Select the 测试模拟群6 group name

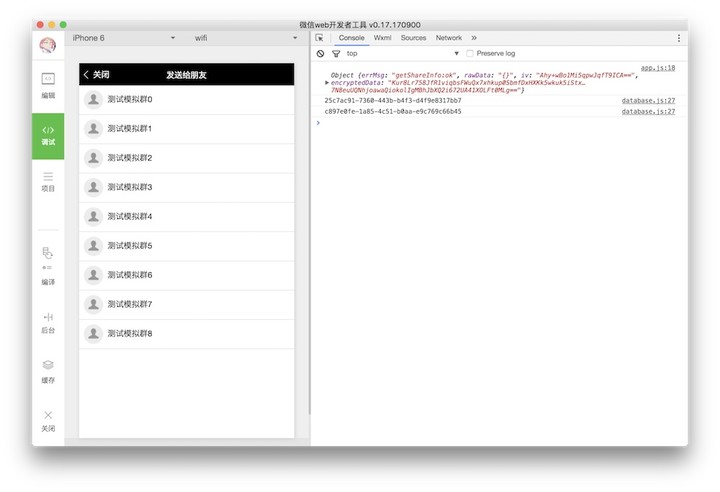coord(130,275)
